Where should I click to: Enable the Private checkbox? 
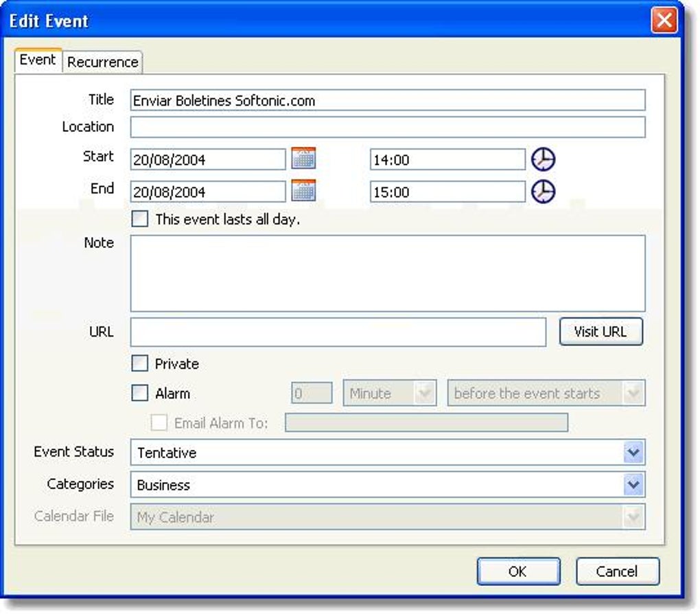click(140, 363)
